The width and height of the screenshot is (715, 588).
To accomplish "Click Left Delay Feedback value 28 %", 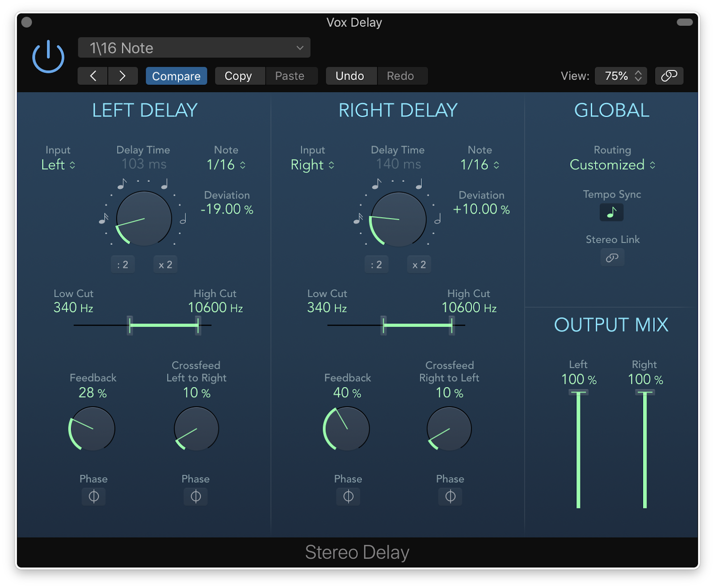I will coord(93,393).
